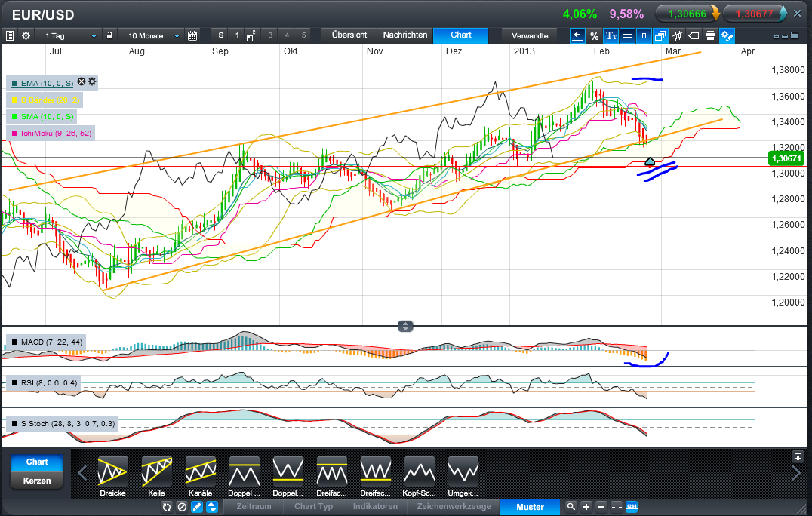Show more patterns with right arrow

pos(796,472)
